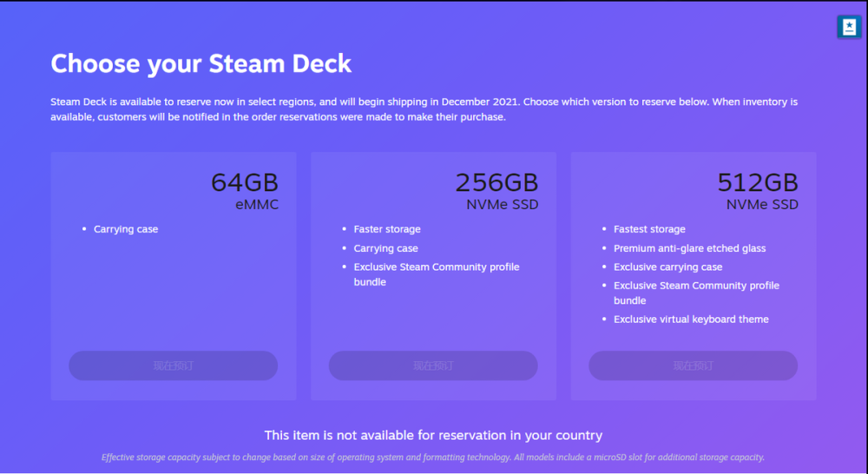Click the Fastest storage bullet item
The height and width of the screenshot is (474, 868).
(x=649, y=229)
